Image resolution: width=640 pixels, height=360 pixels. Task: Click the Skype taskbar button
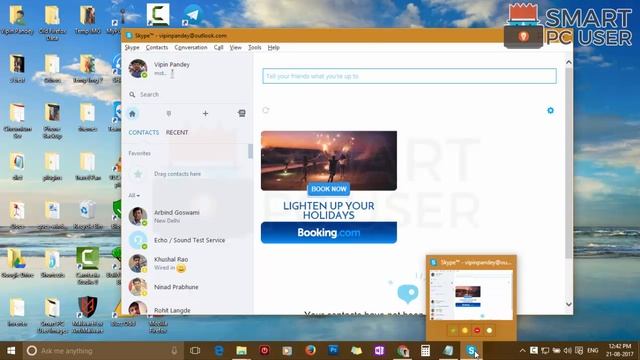coord(471,351)
